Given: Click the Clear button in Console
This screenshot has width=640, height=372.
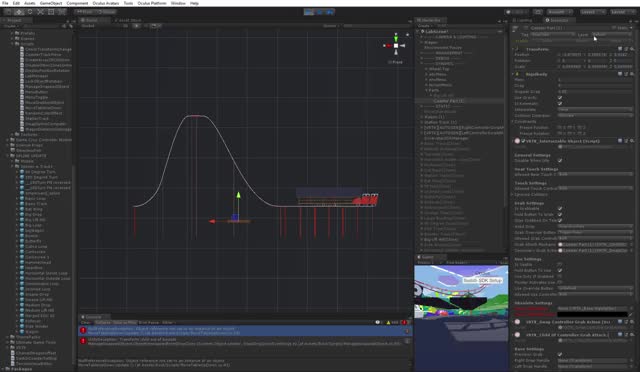Looking at the screenshot, I should 85,323.
